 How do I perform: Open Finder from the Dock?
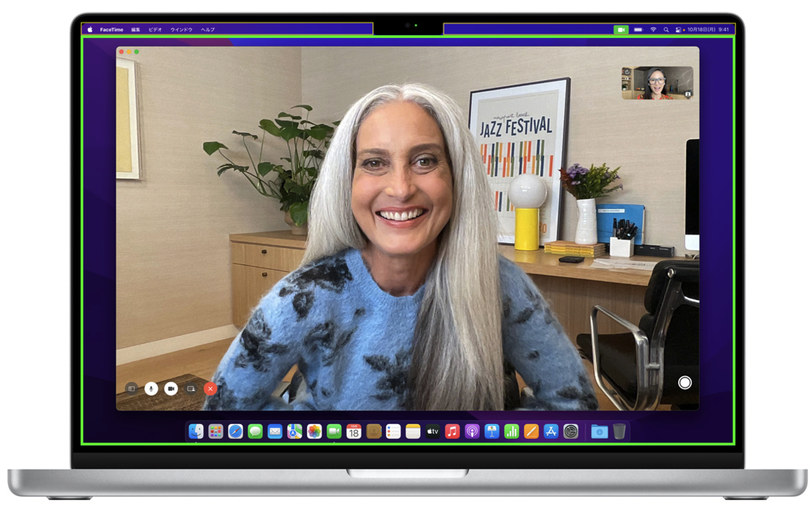196,432
